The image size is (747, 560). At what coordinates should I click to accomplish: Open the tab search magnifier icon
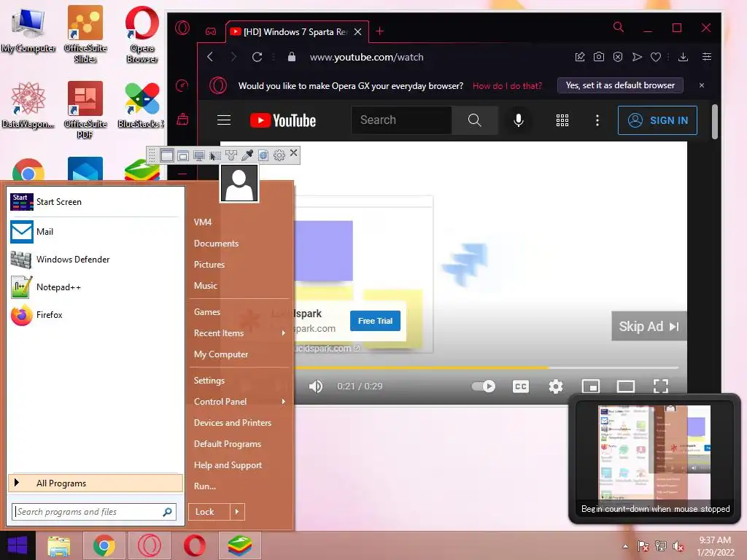(x=619, y=27)
